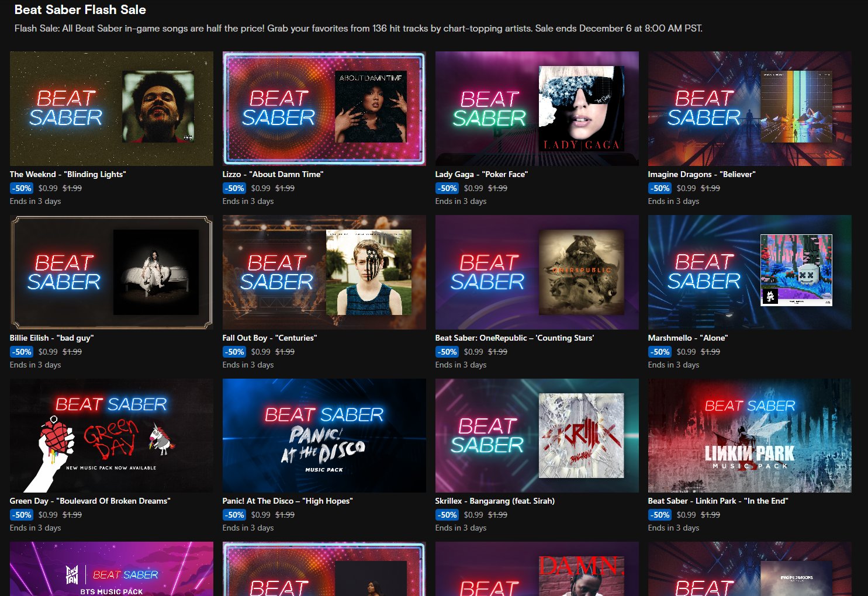Click "Ends in 3 days" under bad guy

35,365
